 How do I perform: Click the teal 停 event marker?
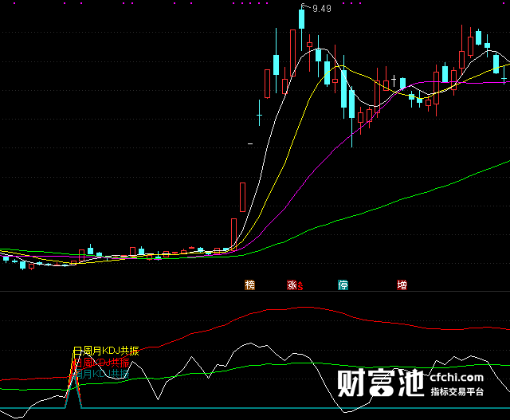pyautogui.click(x=343, y=285)
